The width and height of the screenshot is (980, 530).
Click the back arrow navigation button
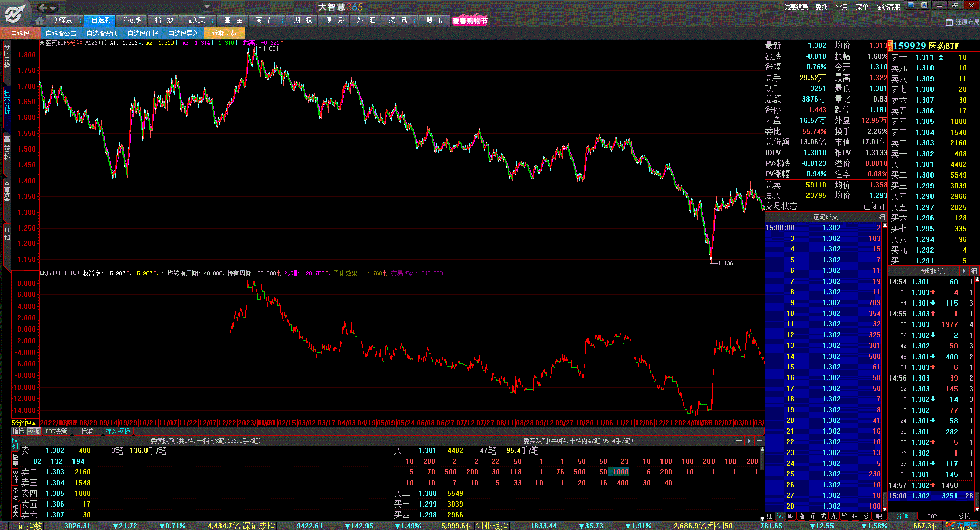(43, 7)
